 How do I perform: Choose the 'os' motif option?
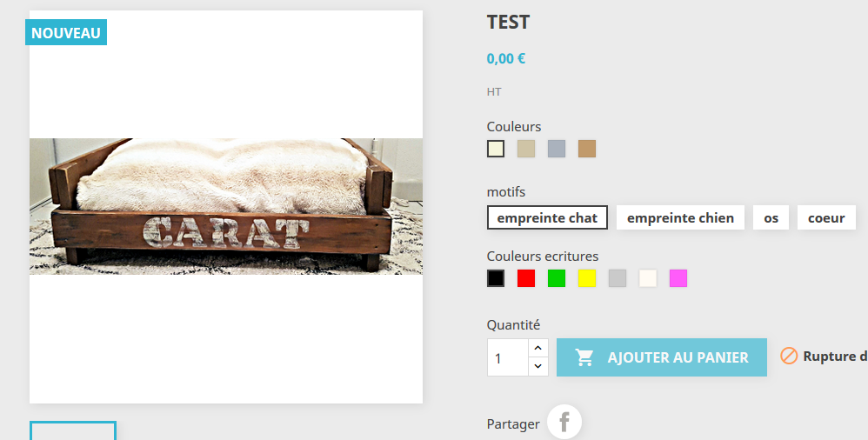771,217
